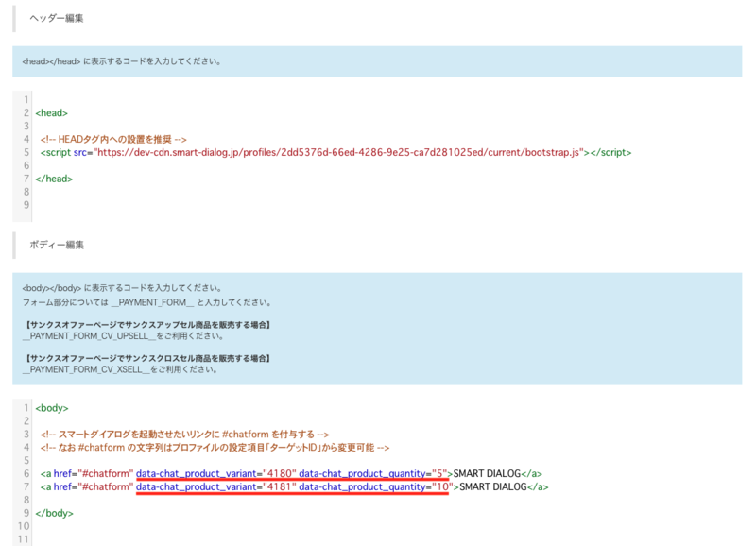
Task: Click SMART DIALOG text on the 4181 line
Action: pyautogui.click(x=493, y=486)
